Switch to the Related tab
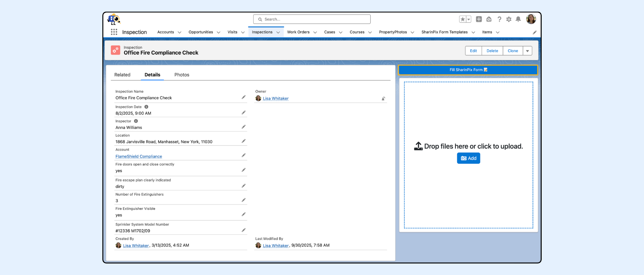This screenshot has width=644, height=275. [x=122, y=75]
